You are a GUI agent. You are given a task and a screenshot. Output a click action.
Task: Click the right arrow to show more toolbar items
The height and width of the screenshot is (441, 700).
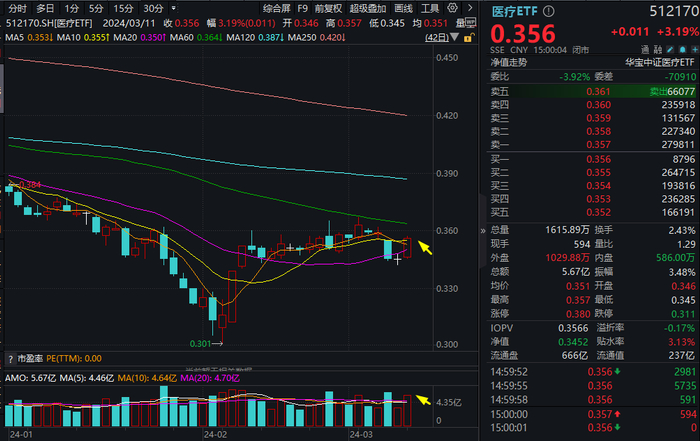(470, 8)
